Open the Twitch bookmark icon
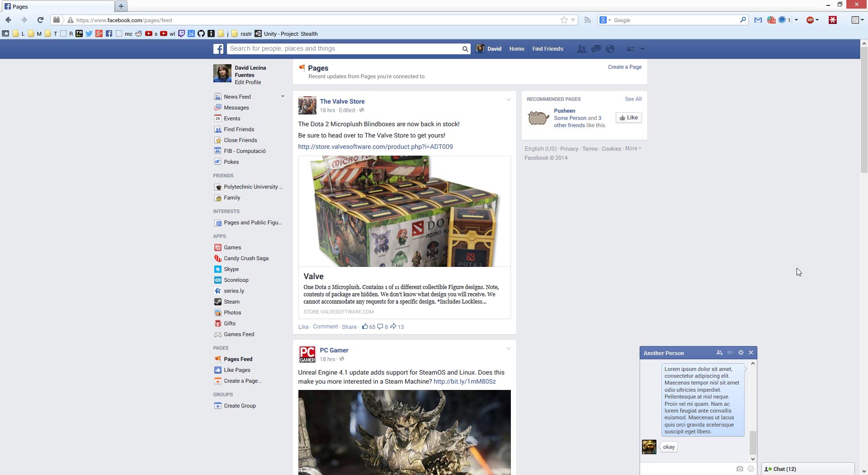The width and height of the screenshot is (868, 475). [x=181, y=33]
